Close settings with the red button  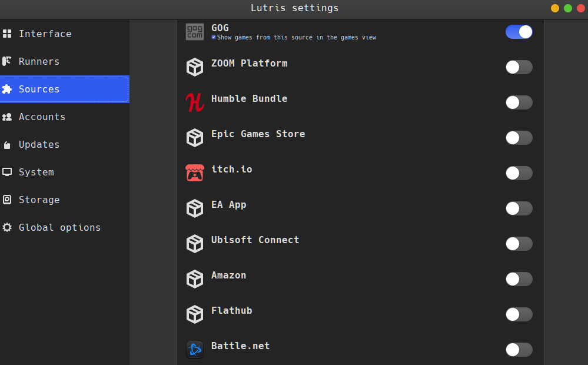(581, 8)
